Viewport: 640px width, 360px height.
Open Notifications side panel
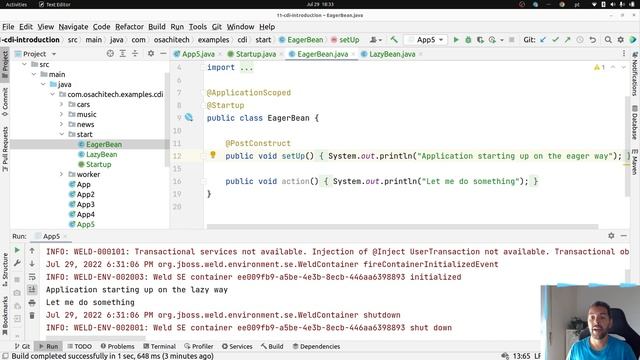[x=635, y=74]
